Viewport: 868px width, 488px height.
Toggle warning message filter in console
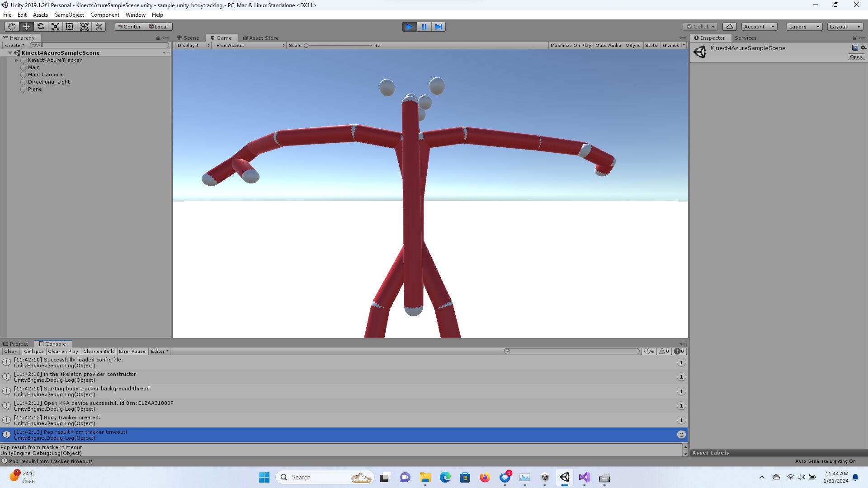click(664, 351)
